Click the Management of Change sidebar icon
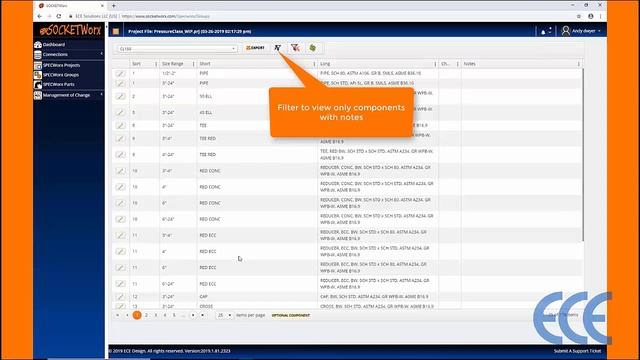Viewport: 640px width, 360px height. 38,96
